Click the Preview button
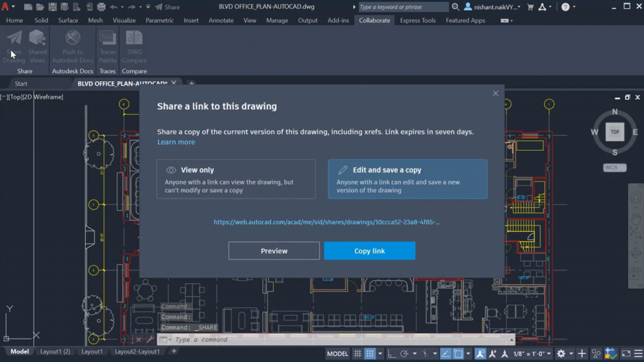Screen dimensions: 644x362 pyautogui.click(x=274, y=251)
